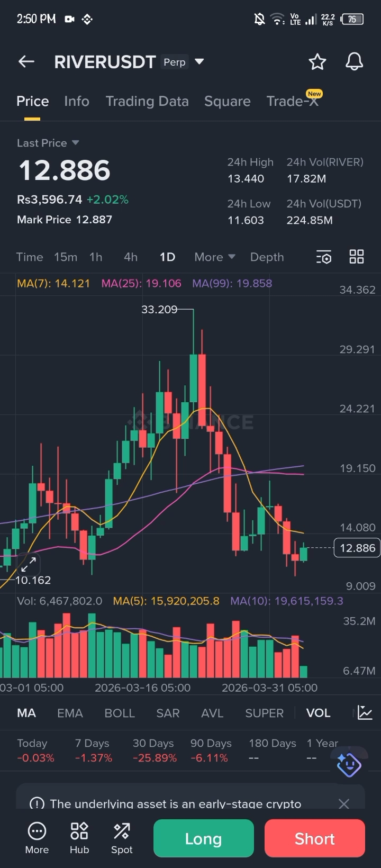Open the AI assistant robot icon

[x=349, y=764]
